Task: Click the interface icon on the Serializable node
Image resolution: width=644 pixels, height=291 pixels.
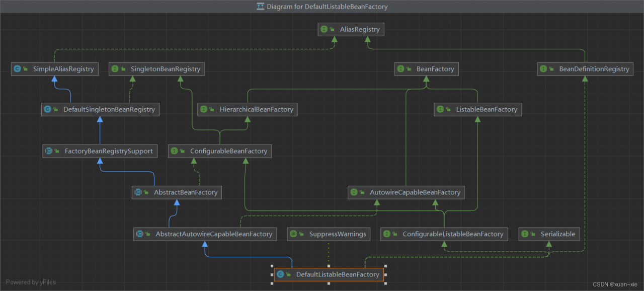Action: [x=525, y=234]
